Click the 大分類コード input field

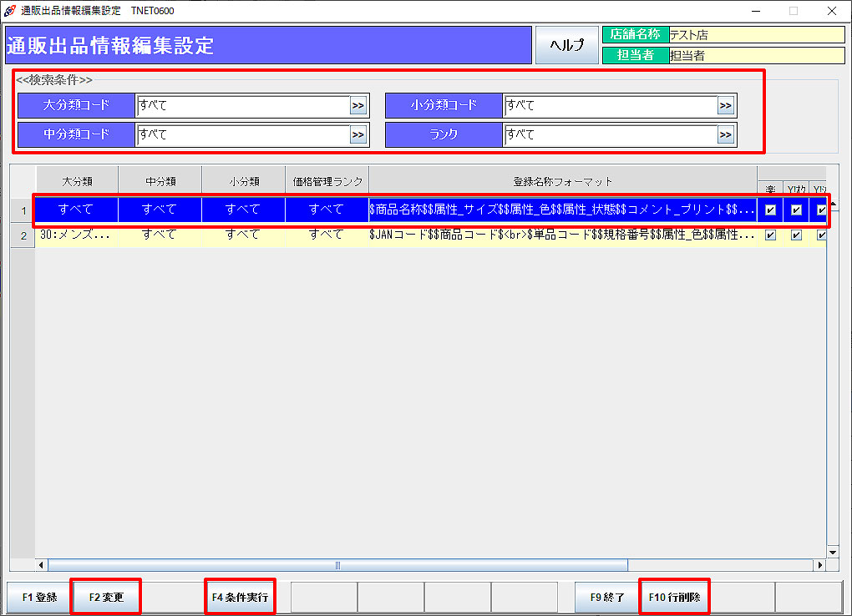point(242,106)
